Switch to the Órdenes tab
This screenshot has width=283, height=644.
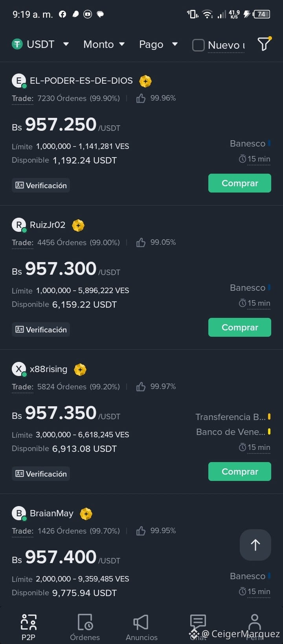[x=85, y=627]
